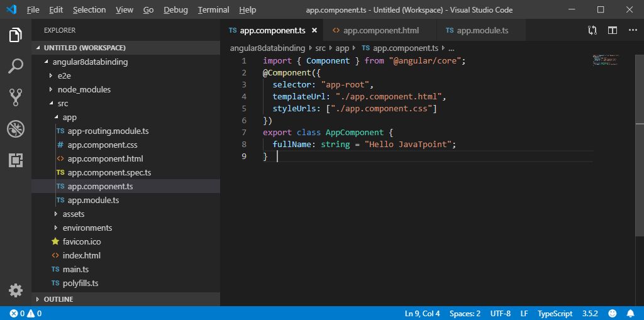Click angular8databinding in breadcrumb
The width and height of the screenshot is (644, 320).
(267, 48)
